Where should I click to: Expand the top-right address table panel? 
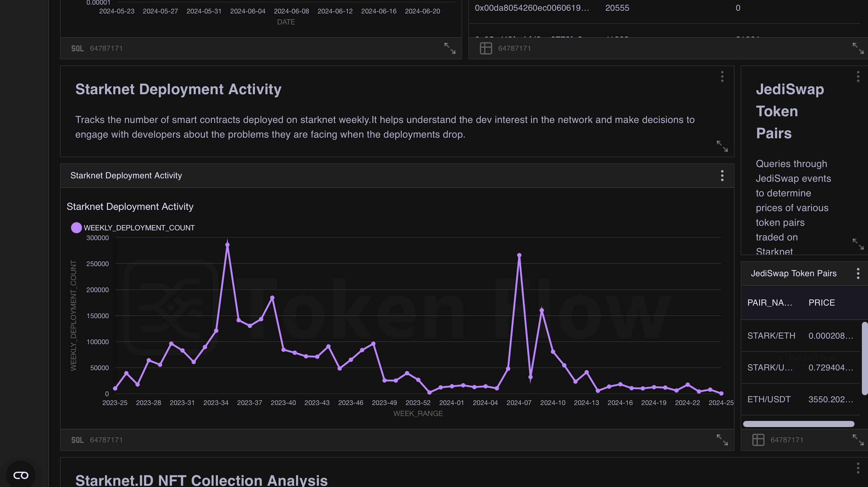pos(858,48)
